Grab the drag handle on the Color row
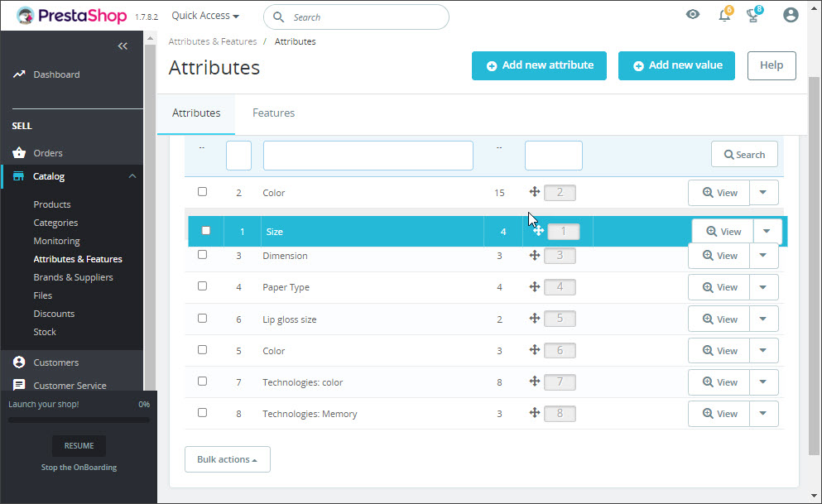This screenshot has height=504, width=822. pos(534,191)
